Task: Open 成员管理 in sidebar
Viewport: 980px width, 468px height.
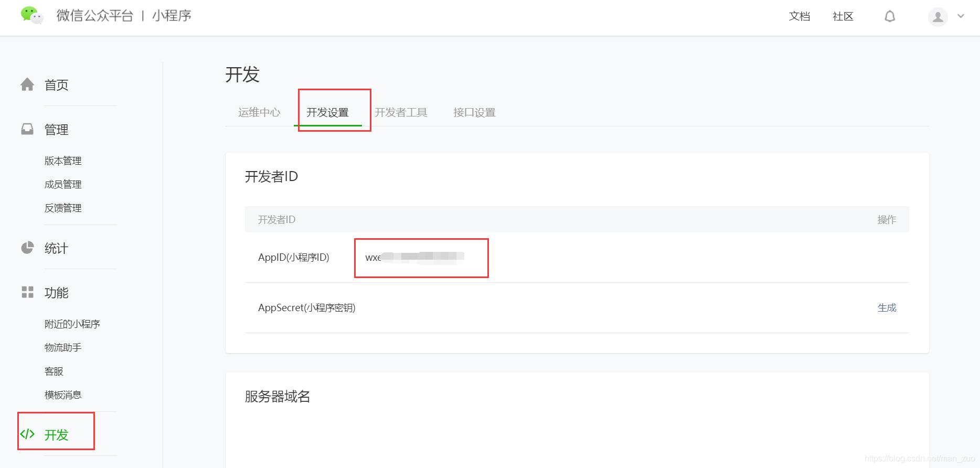Action: tap(63, 184)
